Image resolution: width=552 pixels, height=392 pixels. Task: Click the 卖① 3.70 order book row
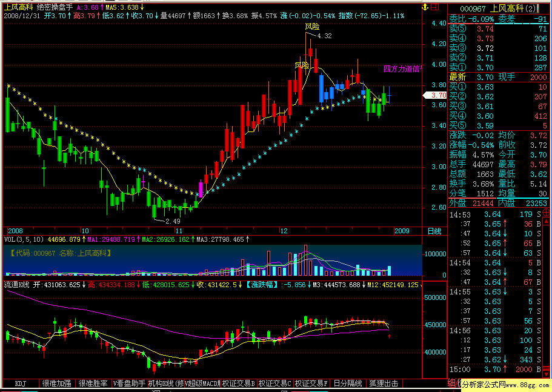point(498,67)
